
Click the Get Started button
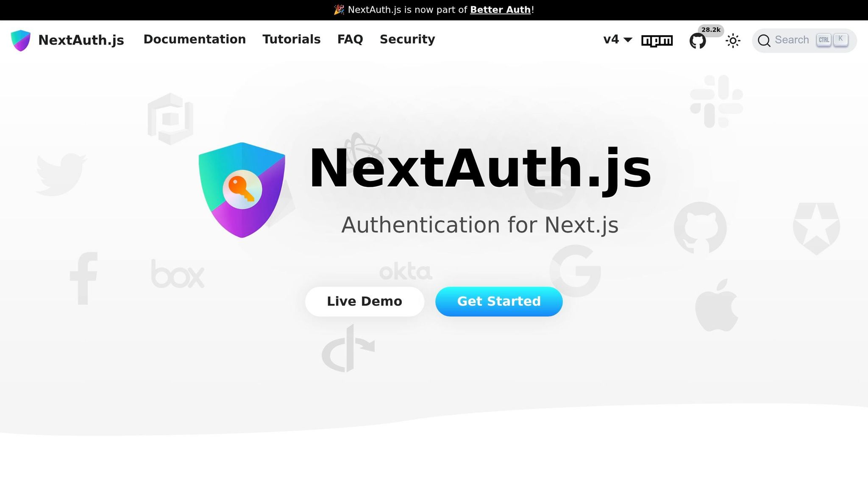(x=499, y=302)
